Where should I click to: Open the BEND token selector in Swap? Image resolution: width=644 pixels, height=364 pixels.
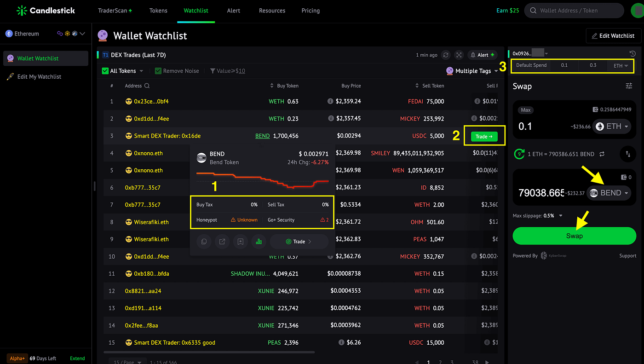(609, 193)
